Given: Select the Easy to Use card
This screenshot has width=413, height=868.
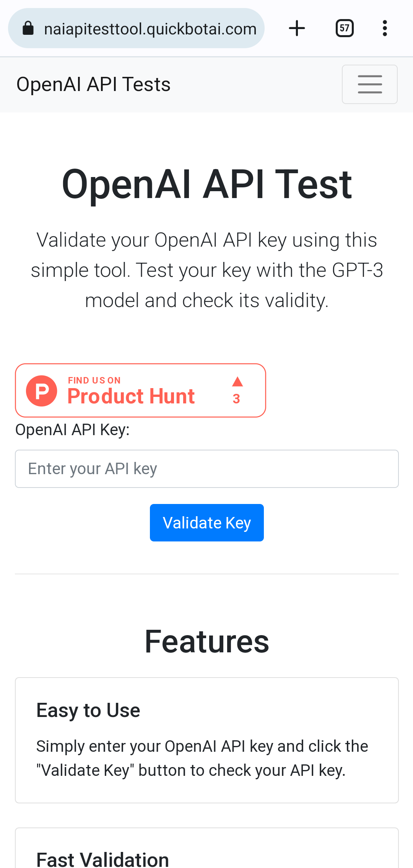Looking at the screenshot, I should (207, 740).
